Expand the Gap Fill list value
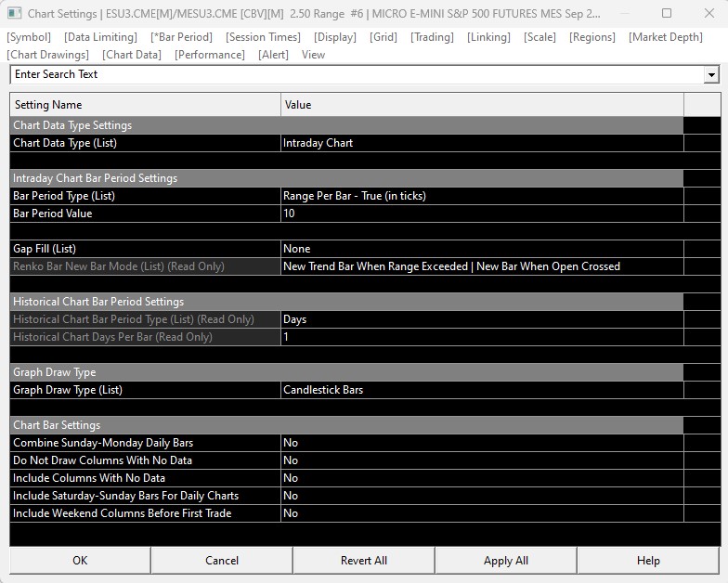The image size is (728, 583). point(481,249)
